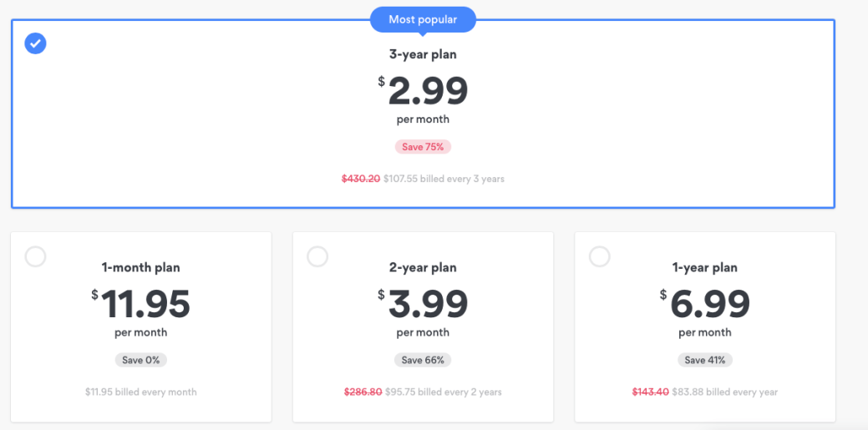The height and width of the screenshot is (430, 868).
Task: Click the $6.99 per month price
Action: tap(709, 304)
